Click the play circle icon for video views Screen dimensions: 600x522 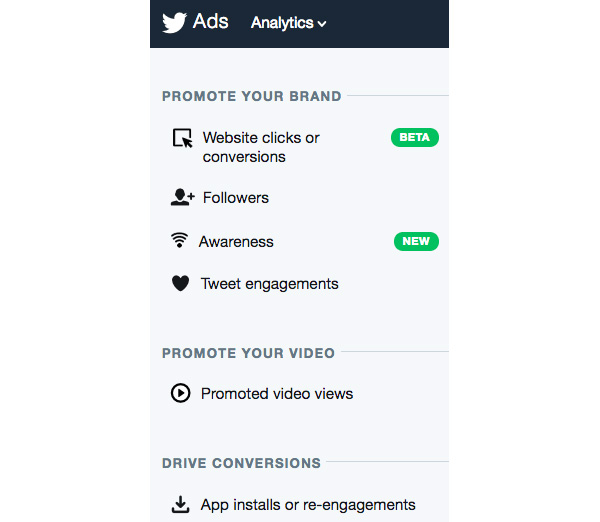pos(180,393)
